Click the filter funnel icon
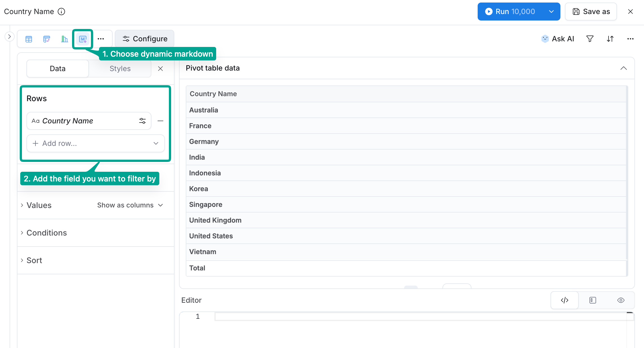The width and height of the screenshot is (644, 348). coord(590,39)
